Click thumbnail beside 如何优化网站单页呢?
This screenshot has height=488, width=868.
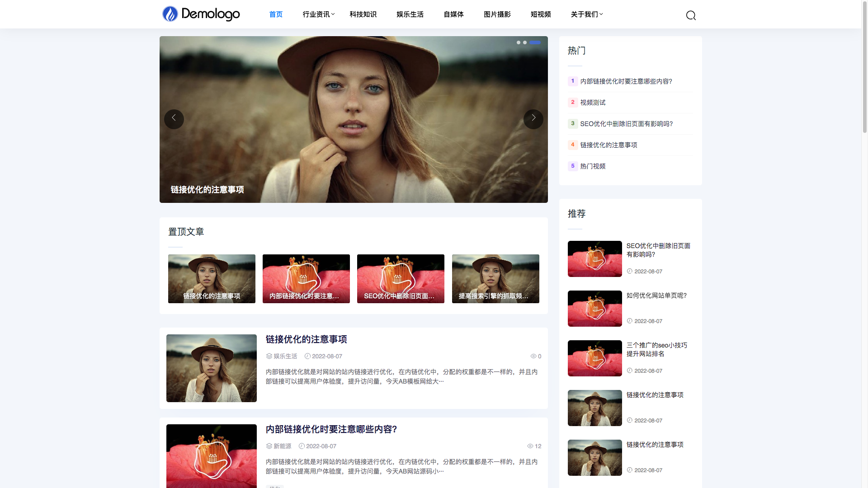click(x=595, y=309)
